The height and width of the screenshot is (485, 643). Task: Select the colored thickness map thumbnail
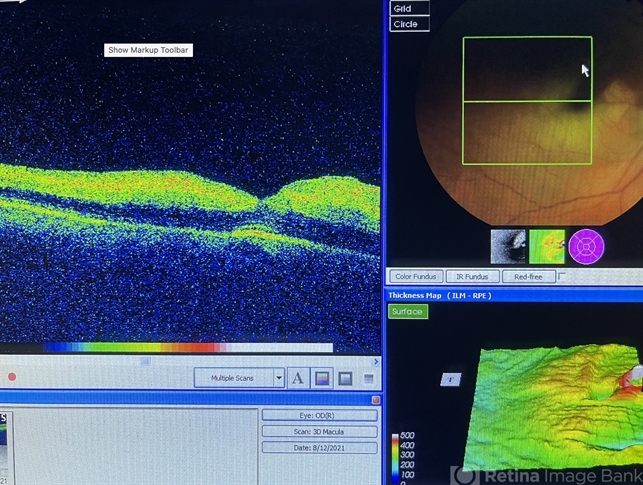(x=546, y=246)
